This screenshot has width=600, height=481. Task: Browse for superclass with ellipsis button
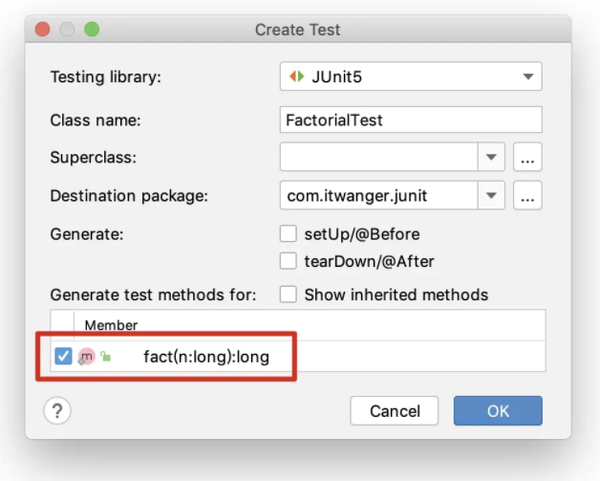pyautogui.click(x=527, y=158)
